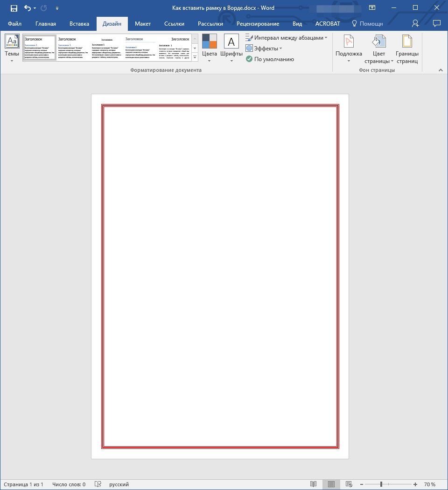Expand the full style sets gallery
This screenshot has width=448, height=490.
pos(195,57)
